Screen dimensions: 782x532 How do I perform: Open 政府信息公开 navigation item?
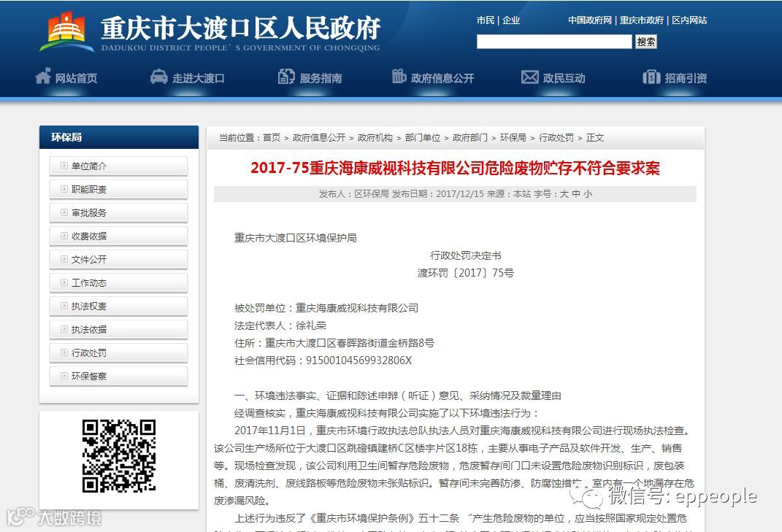(x=442, y=78)
